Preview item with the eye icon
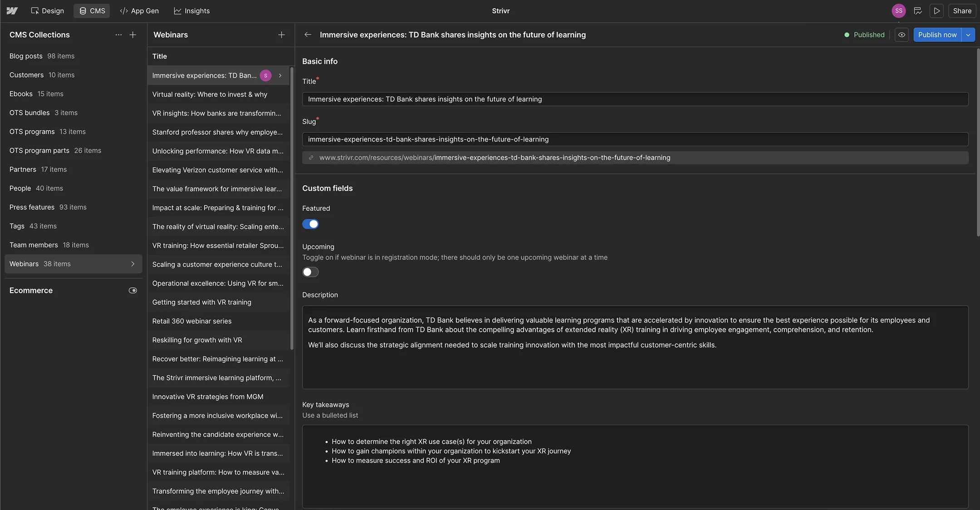 [x=902, y=35]
